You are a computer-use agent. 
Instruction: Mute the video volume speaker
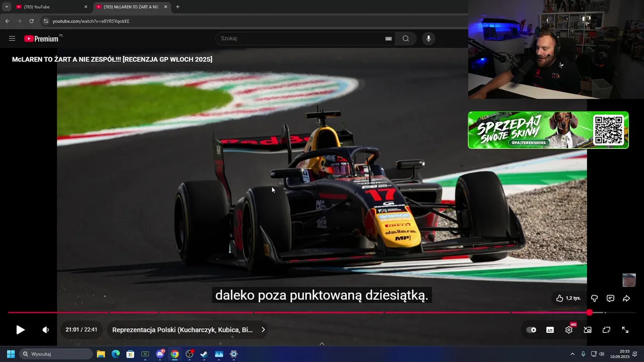tap(46, 330)
